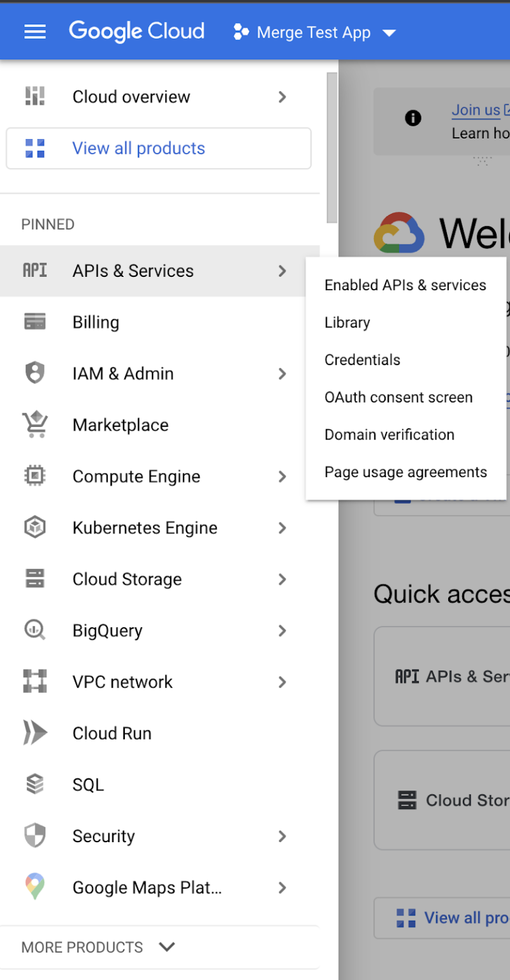Click the APIs & Services API icon

[x=34, y=271]
